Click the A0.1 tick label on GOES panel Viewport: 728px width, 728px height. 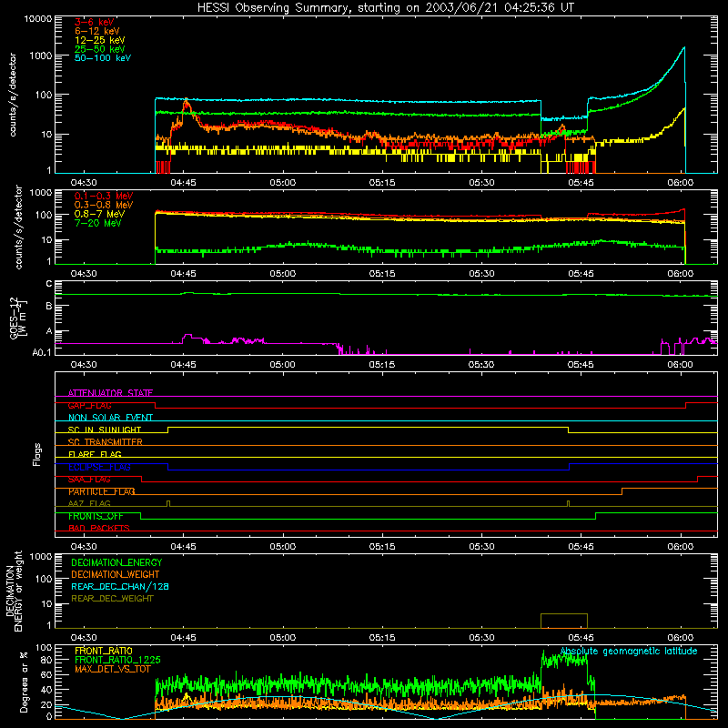(x=42, y=353)
